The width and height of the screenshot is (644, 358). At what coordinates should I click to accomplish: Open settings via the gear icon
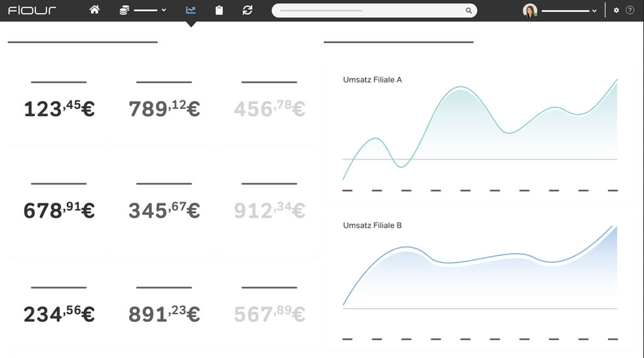click(x=616, y=10)
